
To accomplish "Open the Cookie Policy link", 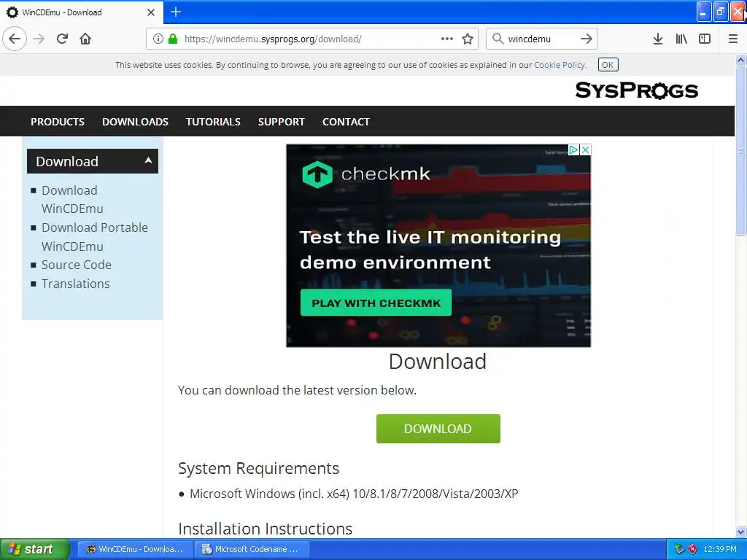I will 560,65.
